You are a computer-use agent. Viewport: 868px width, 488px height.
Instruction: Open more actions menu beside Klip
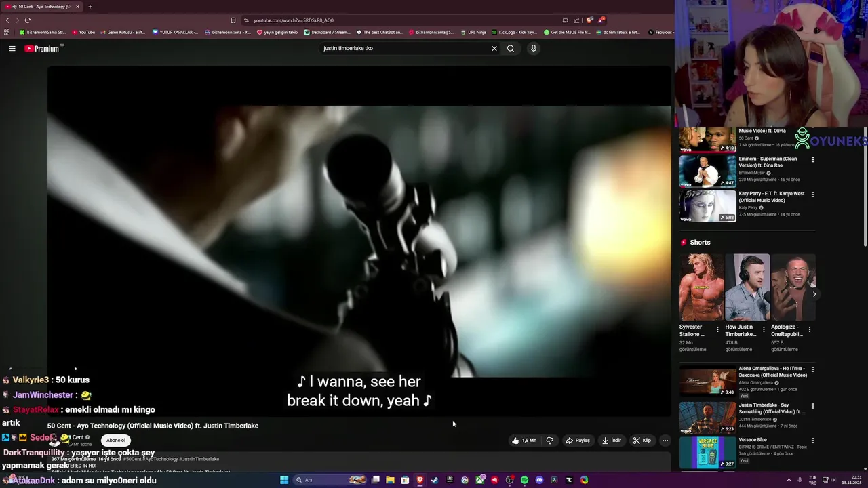tap(665, 441)
